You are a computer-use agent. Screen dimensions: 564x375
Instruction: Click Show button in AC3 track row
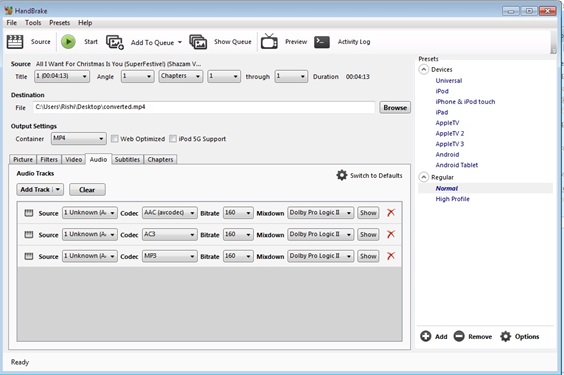[x=368, y=234]
